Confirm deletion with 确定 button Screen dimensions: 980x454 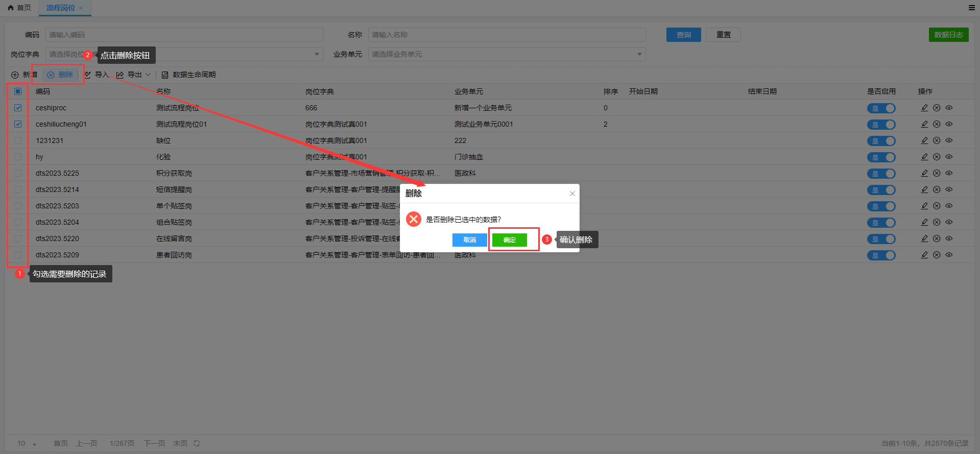point(510,240)
